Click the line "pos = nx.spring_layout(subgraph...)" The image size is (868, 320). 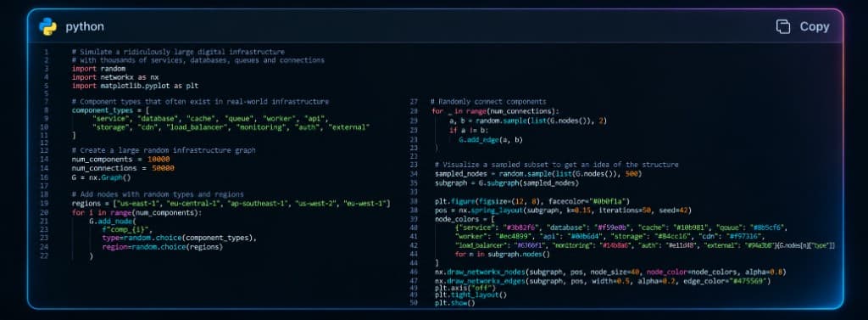point(563,211)
